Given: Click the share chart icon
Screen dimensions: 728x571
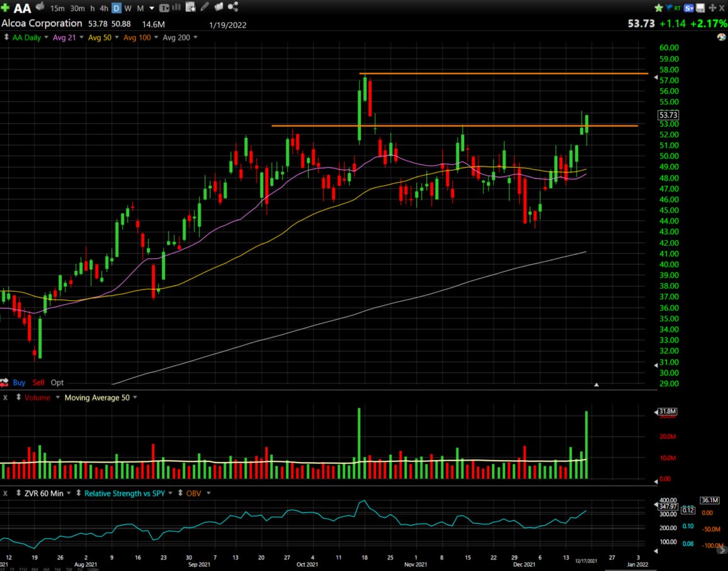Looking at the screenshot, I should (233, 6).
